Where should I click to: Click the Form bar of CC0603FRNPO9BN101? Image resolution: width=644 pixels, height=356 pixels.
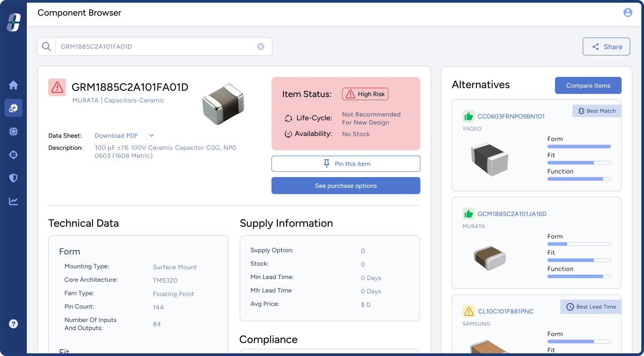[579, 146]
